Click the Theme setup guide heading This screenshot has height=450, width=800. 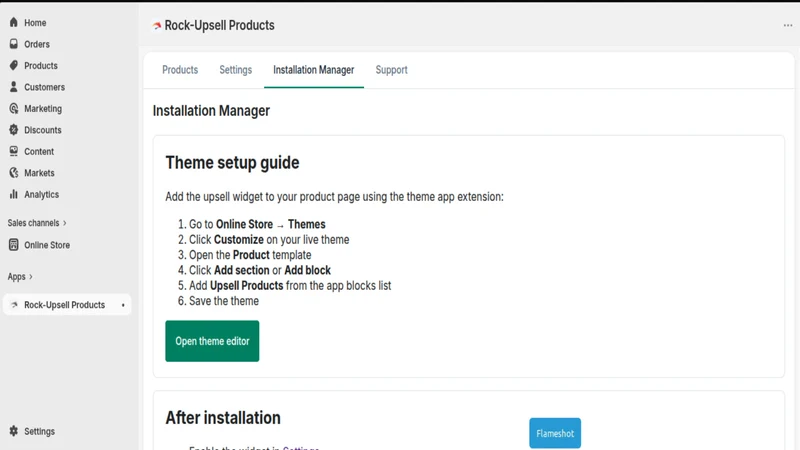[x=232, y=163]
